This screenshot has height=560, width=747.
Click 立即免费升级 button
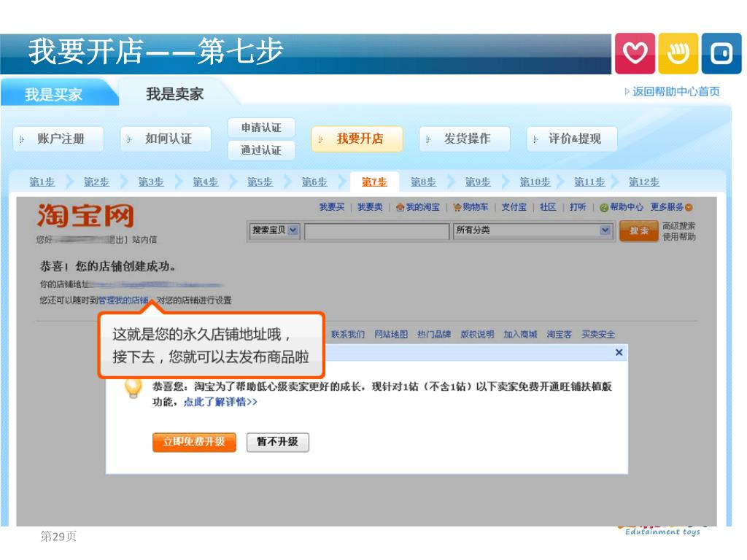tap(194, 442)
